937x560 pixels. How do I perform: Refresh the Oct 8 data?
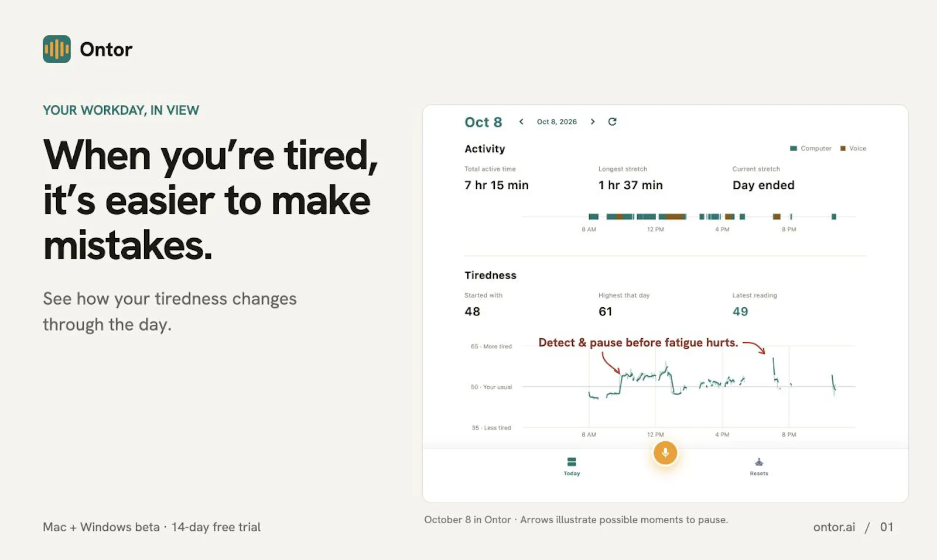pyautogui.click(x=613, y=122)
